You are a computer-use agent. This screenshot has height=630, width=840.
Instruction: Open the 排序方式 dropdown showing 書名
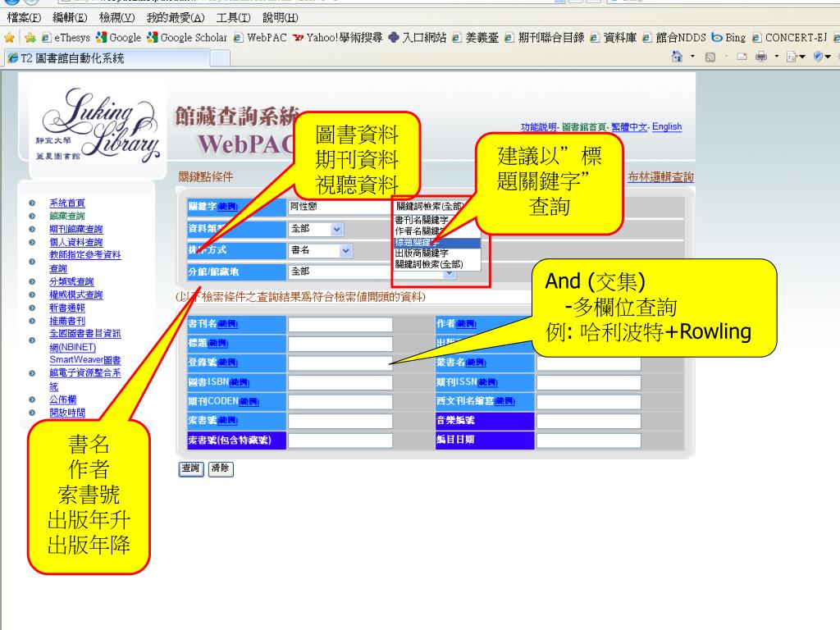coord(321,251)
